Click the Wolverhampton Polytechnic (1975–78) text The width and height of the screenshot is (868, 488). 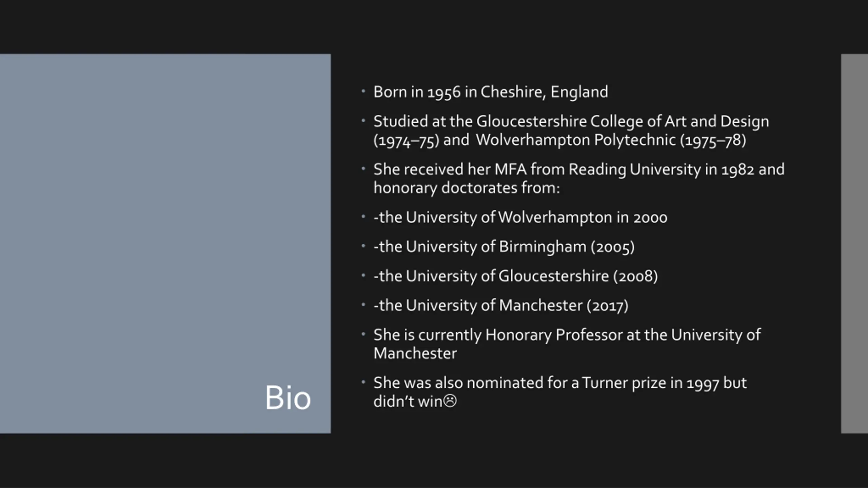coord(611,140)
